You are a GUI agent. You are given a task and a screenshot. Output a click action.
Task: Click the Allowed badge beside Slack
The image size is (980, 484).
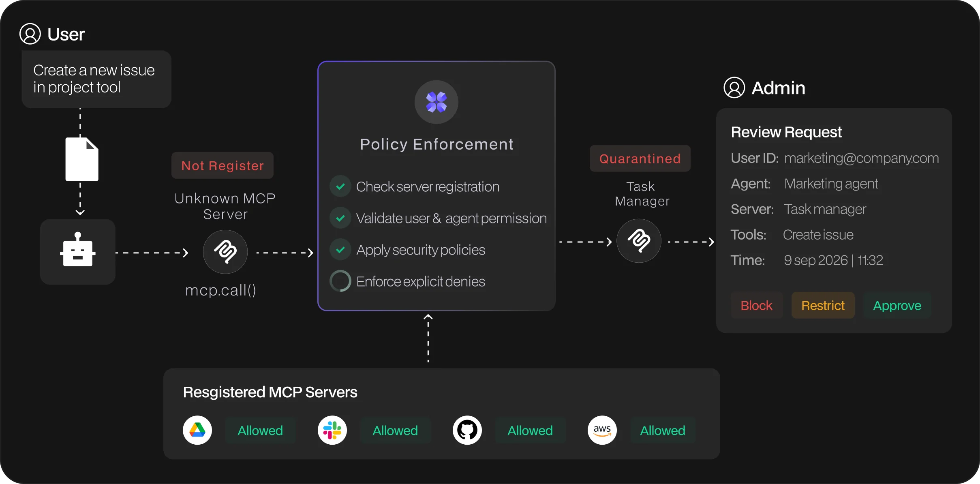click(395, 430)
